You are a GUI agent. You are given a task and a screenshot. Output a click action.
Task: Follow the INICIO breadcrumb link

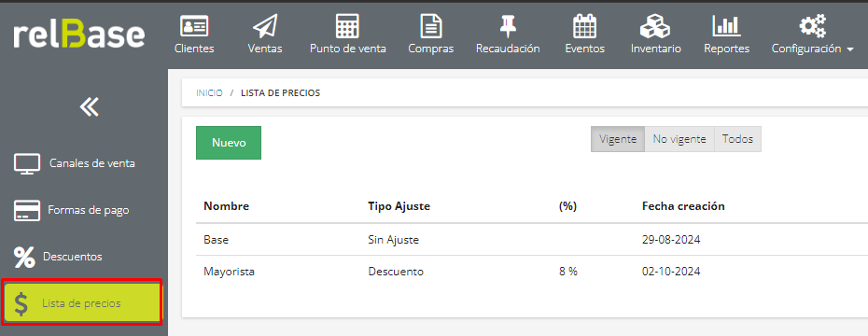[x=209, y=93]
